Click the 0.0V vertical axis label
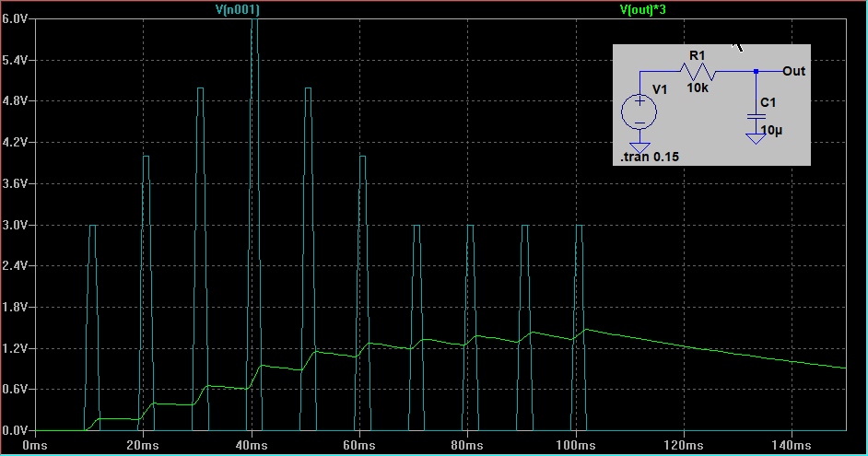 pos(15,430)
